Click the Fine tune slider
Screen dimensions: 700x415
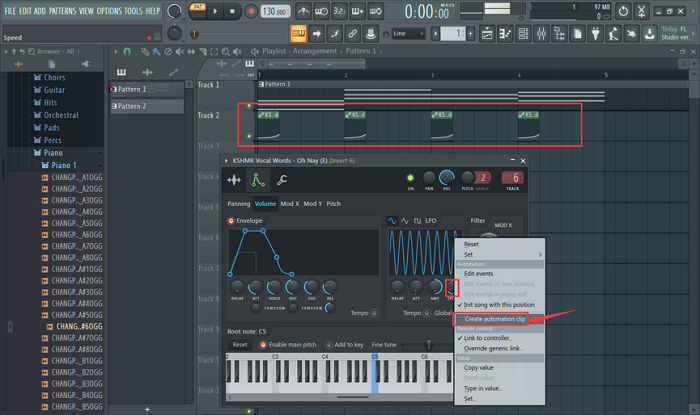427,344
